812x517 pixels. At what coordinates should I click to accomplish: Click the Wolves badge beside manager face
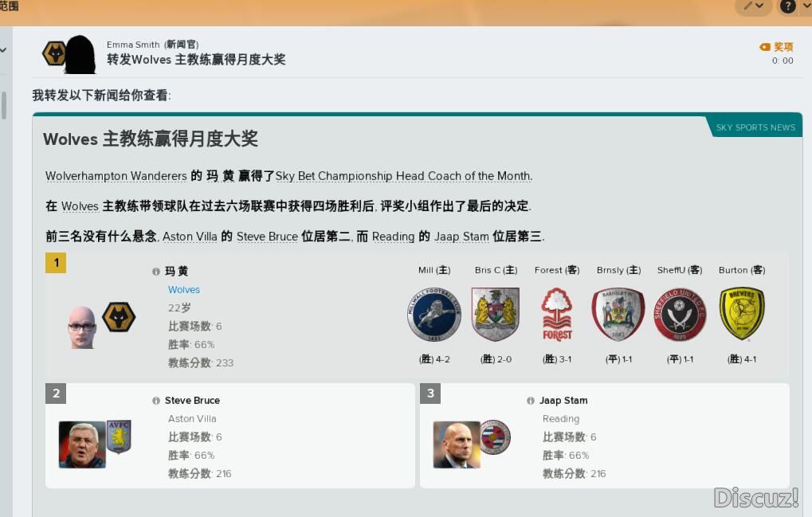pyautogui.click(x=119, y=317)
